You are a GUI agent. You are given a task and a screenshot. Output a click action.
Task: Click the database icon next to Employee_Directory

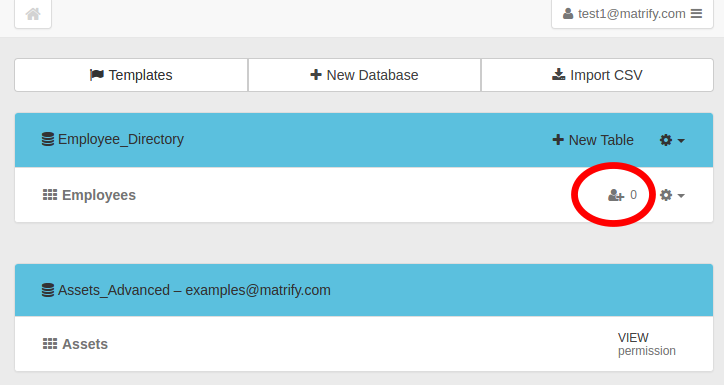[48, 139]
